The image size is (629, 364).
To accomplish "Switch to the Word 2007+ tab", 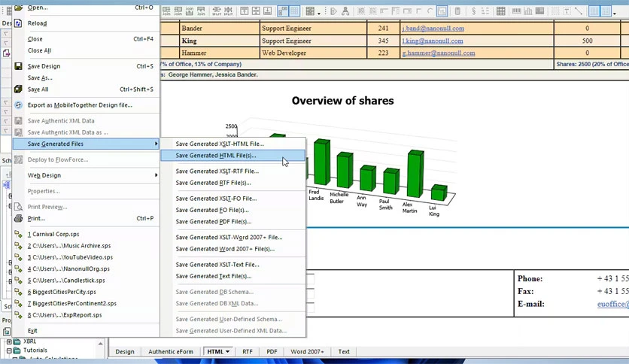I will coord(307,351).
